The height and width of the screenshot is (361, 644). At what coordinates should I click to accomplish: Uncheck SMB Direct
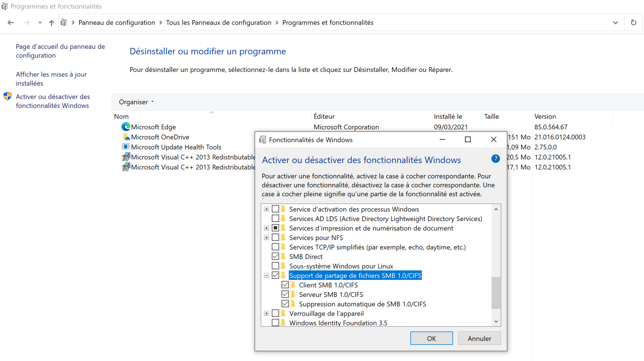(276, 256)
